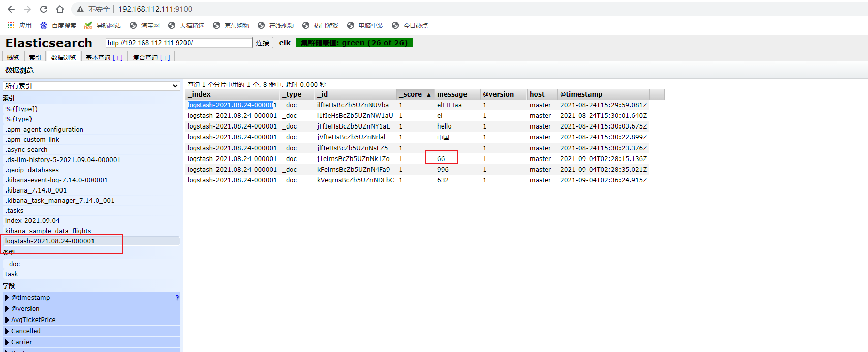Select the %{[type]} index
This screenshot has height=352, width=868.
(91, 109)
